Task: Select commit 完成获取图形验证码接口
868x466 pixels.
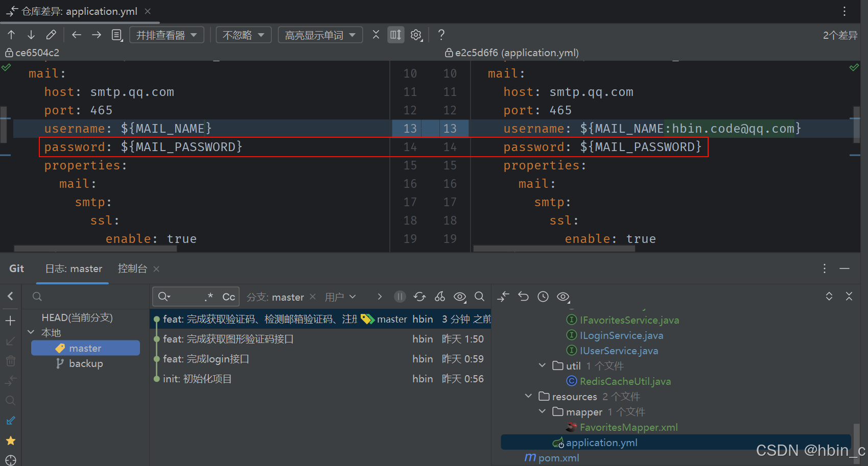Action: [x=320, y=339]
